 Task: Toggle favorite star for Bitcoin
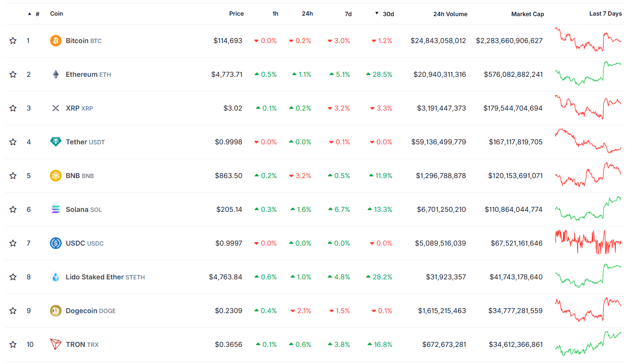tap(13, 41)
